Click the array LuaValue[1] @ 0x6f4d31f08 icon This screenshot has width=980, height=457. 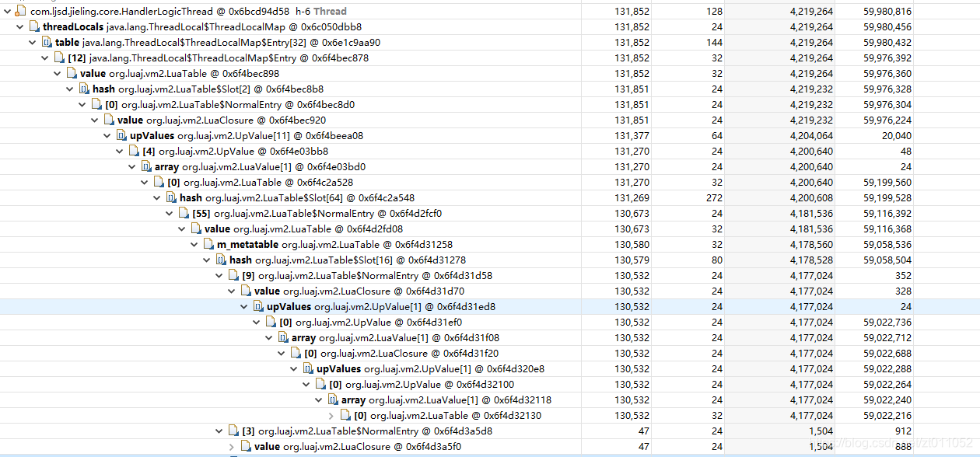coord(282,338)
